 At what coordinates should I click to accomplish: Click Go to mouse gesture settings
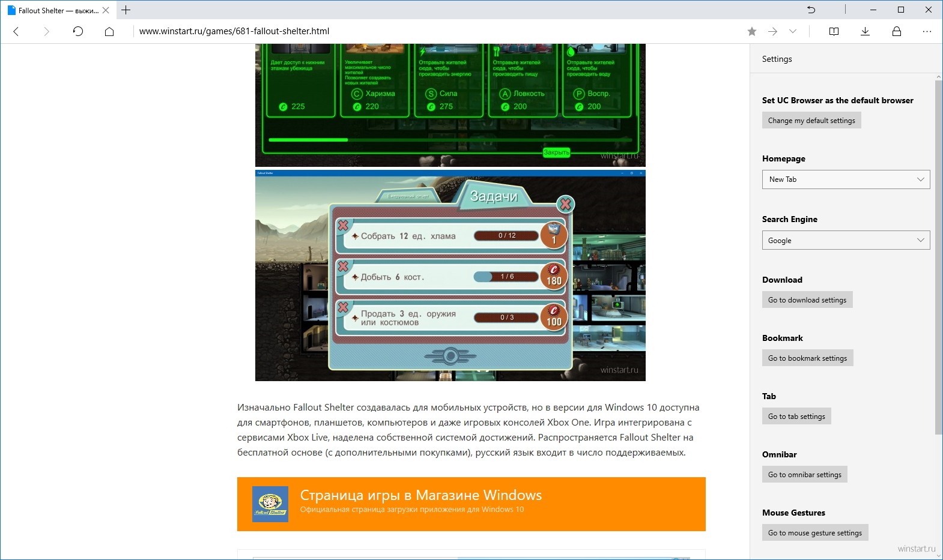coord(815,533)
